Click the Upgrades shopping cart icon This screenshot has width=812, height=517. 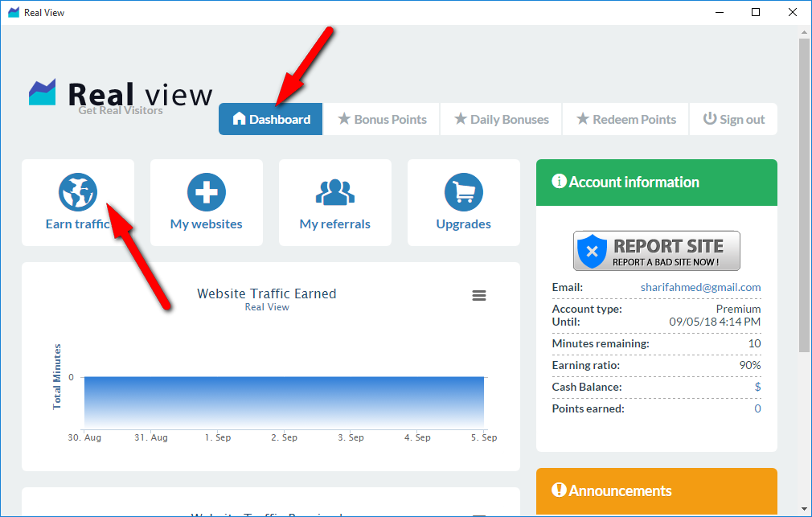click(x=463, y=192)
